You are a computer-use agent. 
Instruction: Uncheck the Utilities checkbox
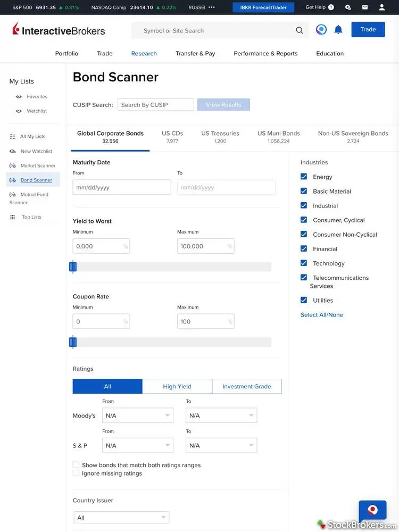tap(304, 300)
